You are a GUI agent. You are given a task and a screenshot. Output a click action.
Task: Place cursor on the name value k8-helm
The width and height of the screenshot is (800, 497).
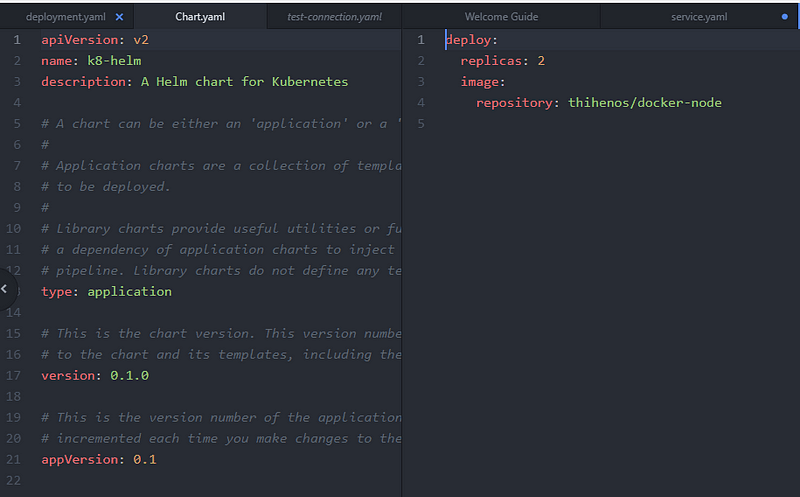[118, 61]
